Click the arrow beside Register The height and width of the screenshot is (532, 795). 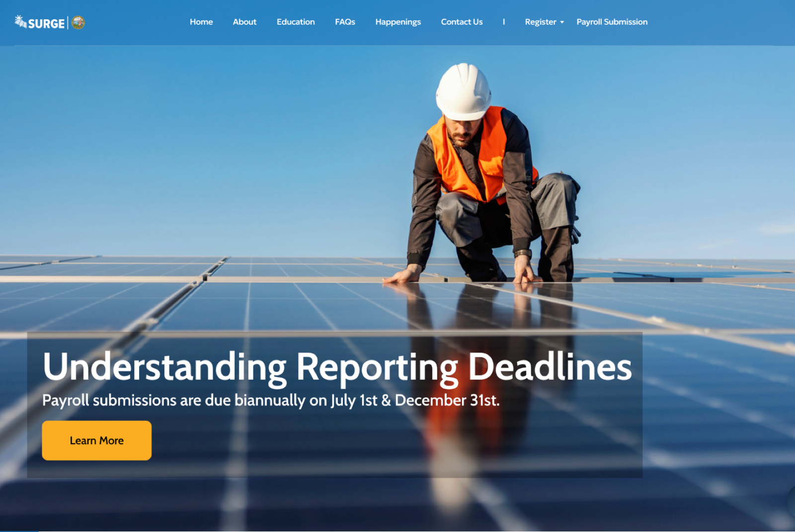point(562,22)
